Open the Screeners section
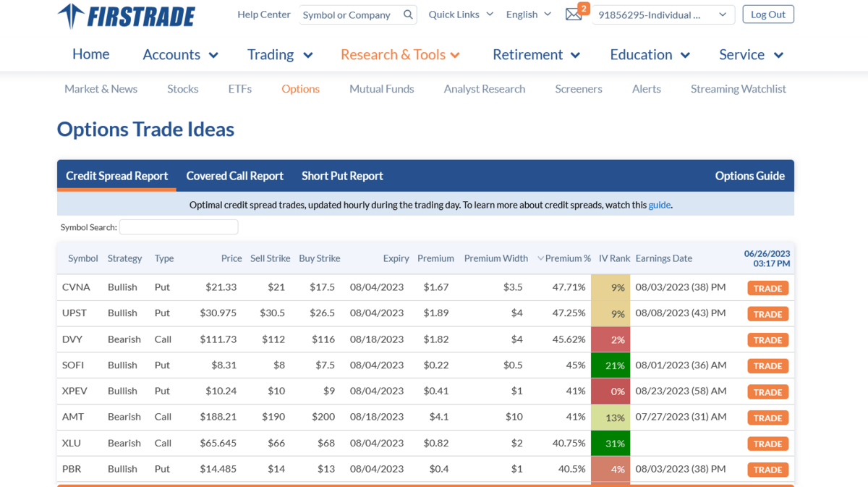The height and width of the screenshot is (487, 868). pyautogui.click(x=579, y=89)
